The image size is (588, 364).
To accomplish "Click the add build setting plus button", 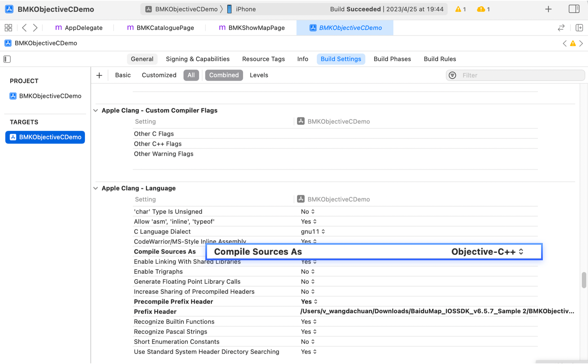I will click(x=99, y=75).
